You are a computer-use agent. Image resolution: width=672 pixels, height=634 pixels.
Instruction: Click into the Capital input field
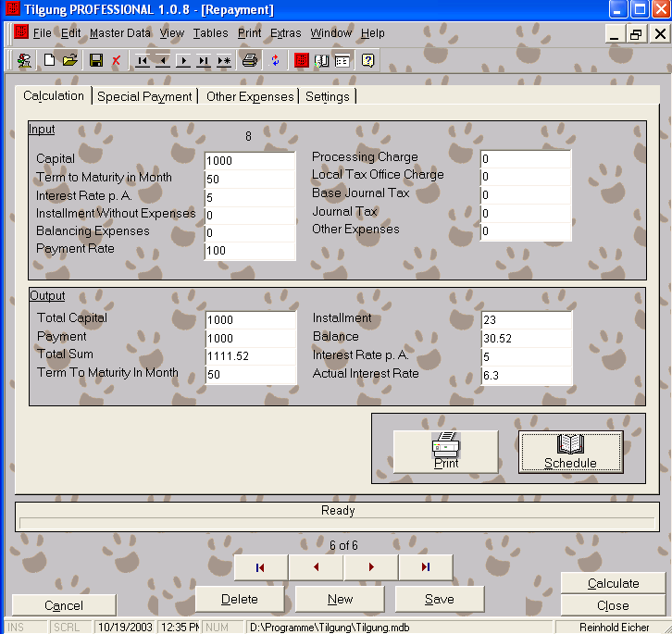(x=250, y=161)
